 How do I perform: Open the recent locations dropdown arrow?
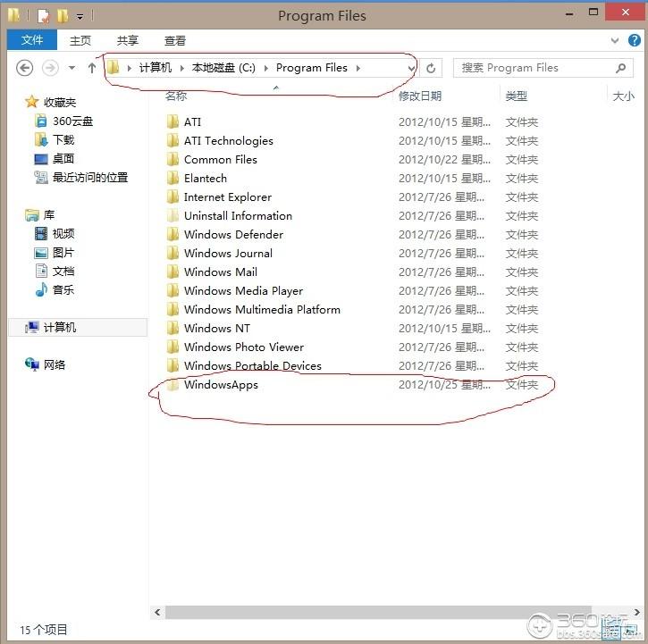(x=72, y=68)
